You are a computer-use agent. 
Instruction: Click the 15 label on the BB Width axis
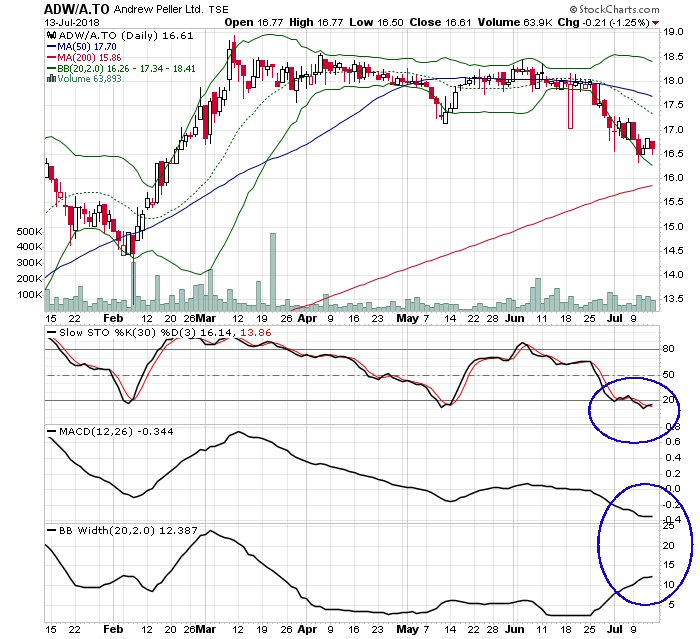click(x=668, y=565)
